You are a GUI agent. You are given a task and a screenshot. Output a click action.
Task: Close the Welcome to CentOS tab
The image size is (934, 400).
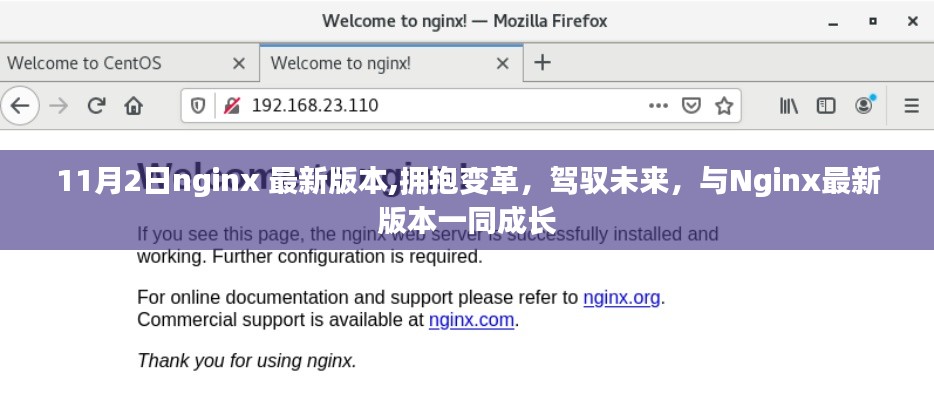[x=238, y=63]
